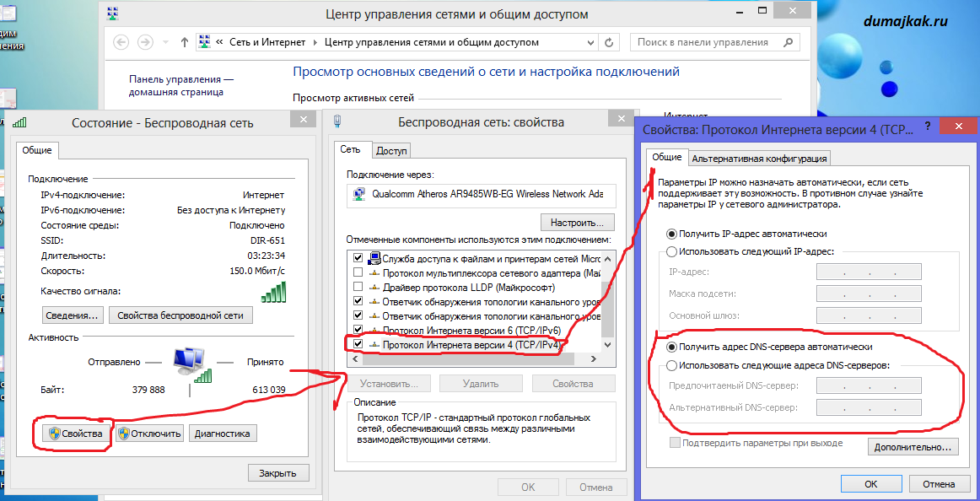Click 'Отмена' in TCP/IPv4 dialog
Image resolution: width=980 pixels, height=501 pixels.
[940, 484]
